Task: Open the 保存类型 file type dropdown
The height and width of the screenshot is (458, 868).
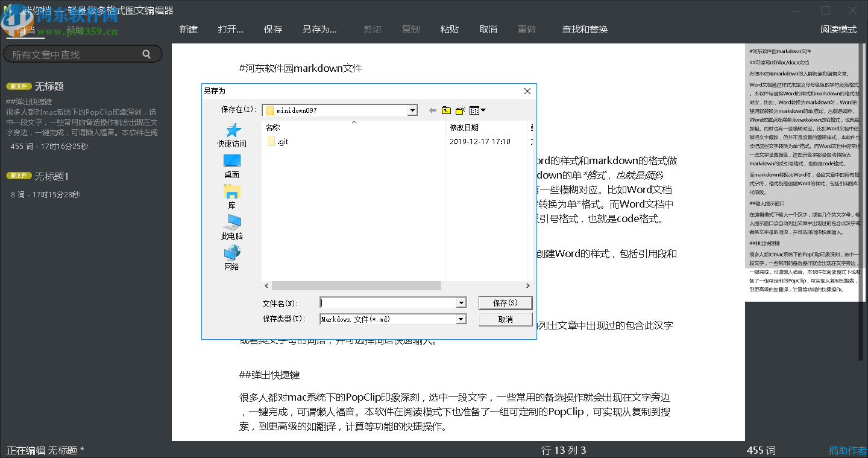Action: click(461, 319)
